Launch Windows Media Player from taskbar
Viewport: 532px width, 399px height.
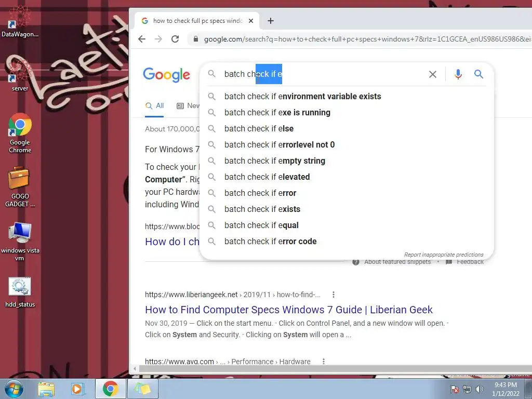(77, 389)
